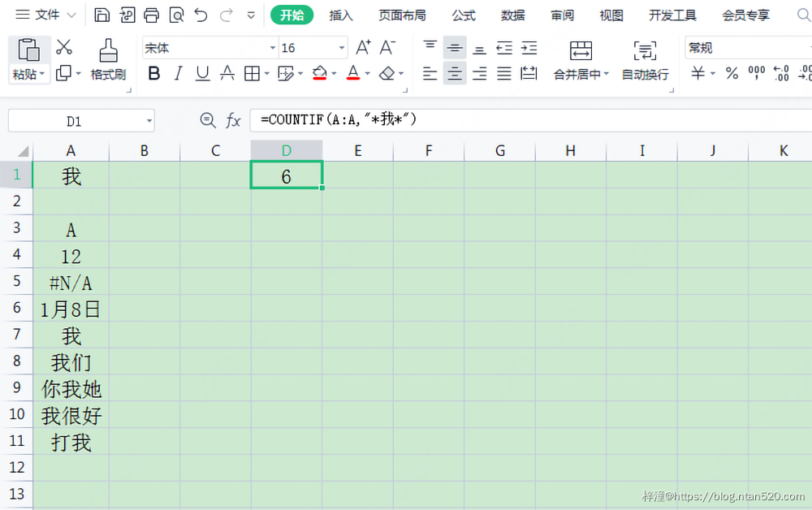Click the zoom magnifier beside formula bar
Image resolution: width=812 pixels, height=510 pixels.
point(208,121)
